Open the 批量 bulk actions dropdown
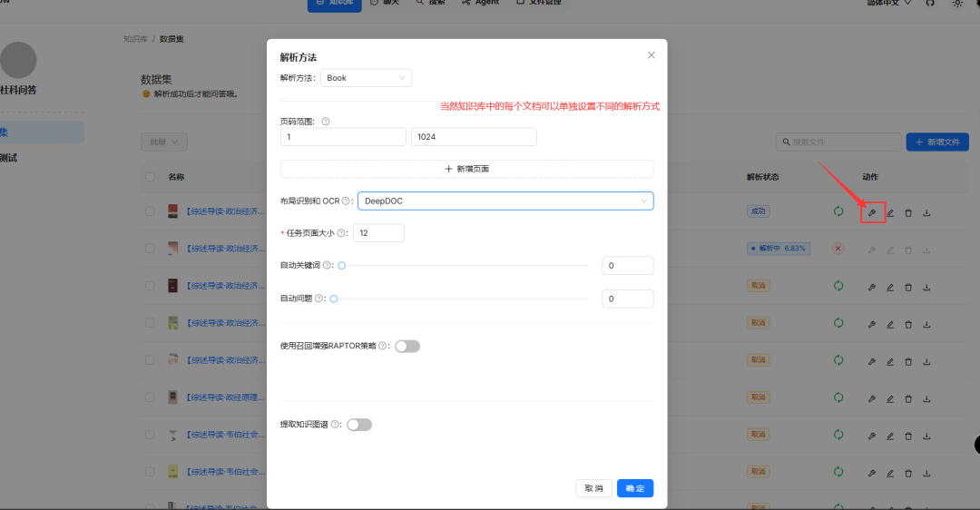Viewport: 980px width, 510px height. [164, 142]
